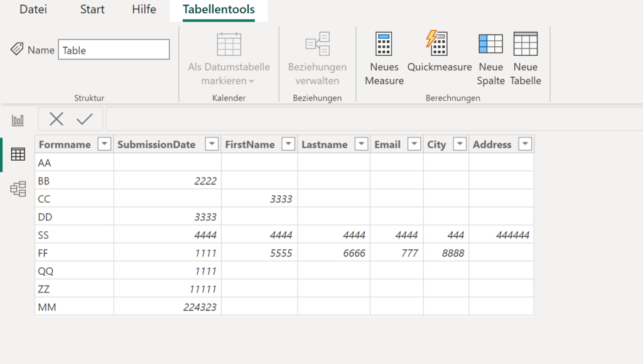Viewport: 643px width, 364px height.
Task: Select the Data view icon
Action: click(18, 154)
